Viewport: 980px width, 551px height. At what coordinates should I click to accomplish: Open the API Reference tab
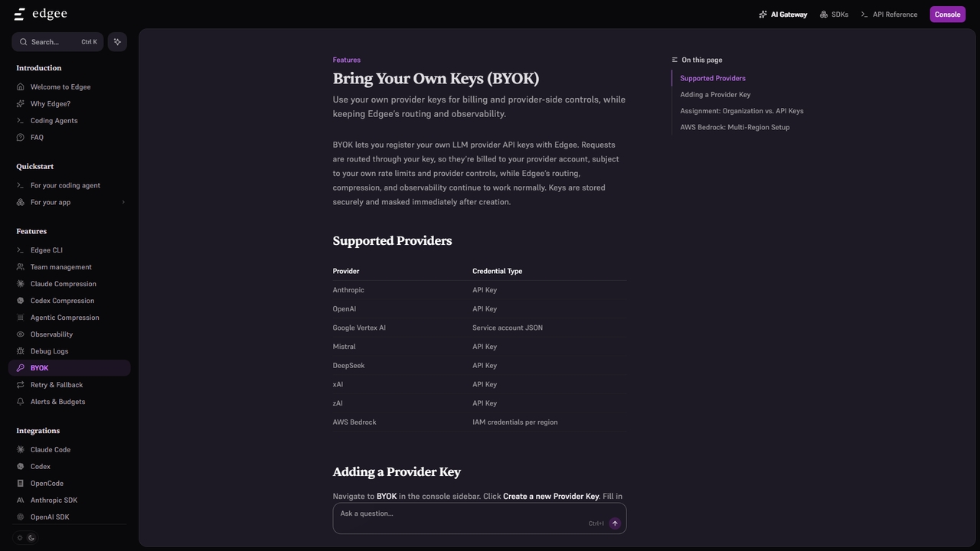pyautogui.click(x=889, y=15)
